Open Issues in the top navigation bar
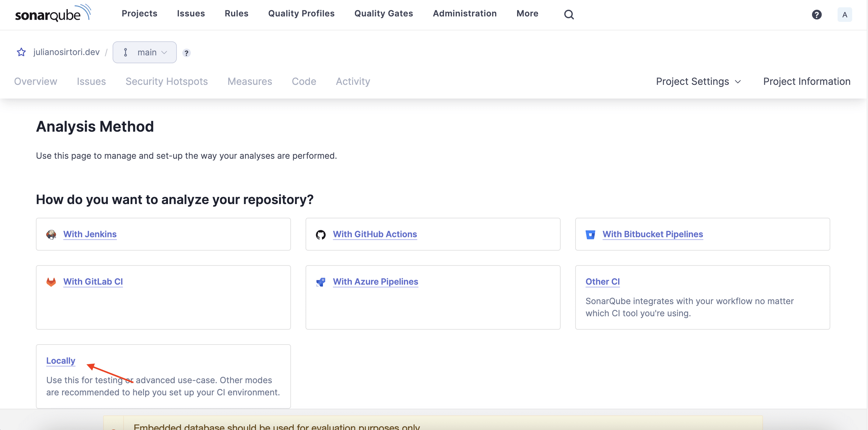This screenshot has width=868, height=430. (191, 13)
